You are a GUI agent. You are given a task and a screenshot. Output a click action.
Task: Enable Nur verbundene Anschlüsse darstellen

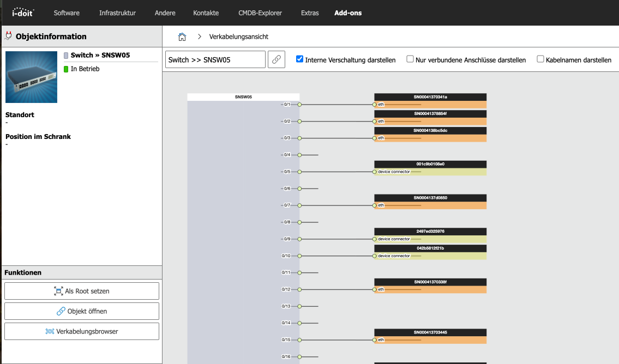[x=410, y=59]
